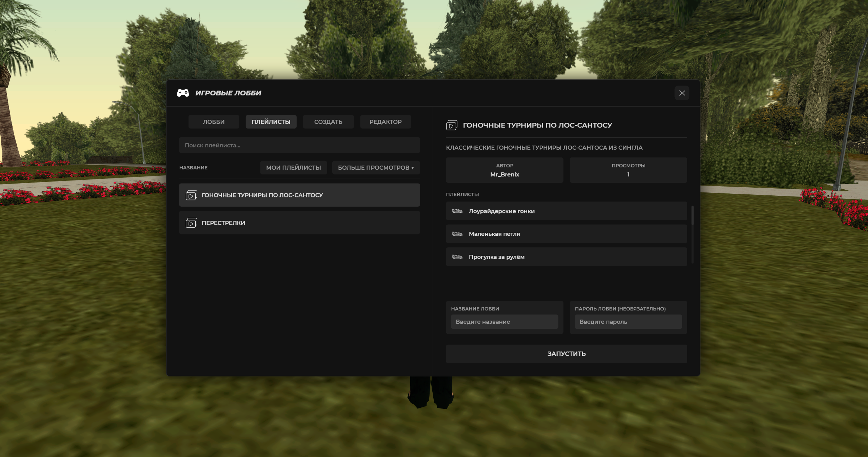Click the ИГРОВЫЕ ЛОББИ window title
The height and width of the screenshot is (457, 868).
coord(228,93)
